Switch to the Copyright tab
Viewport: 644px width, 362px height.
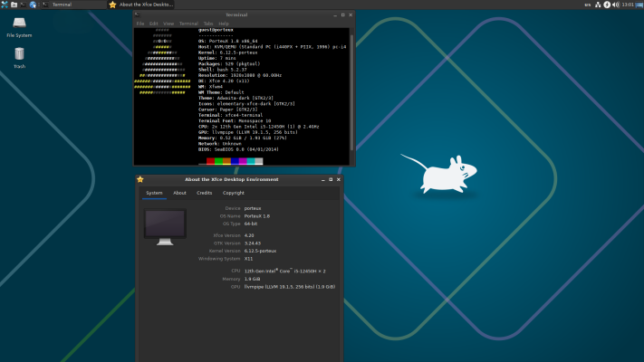234,193
